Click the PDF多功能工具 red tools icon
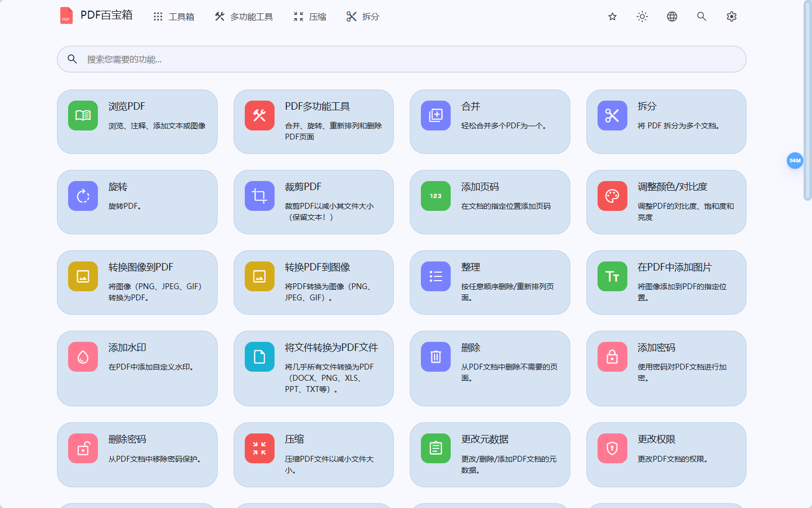This screenshot has height=508, width=812. click(x=260, y=116)
